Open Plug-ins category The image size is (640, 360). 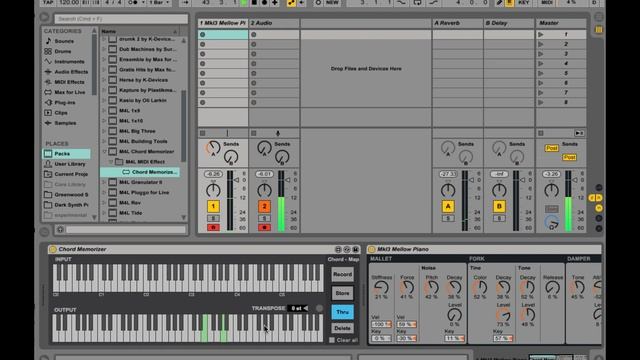point(64,102)
